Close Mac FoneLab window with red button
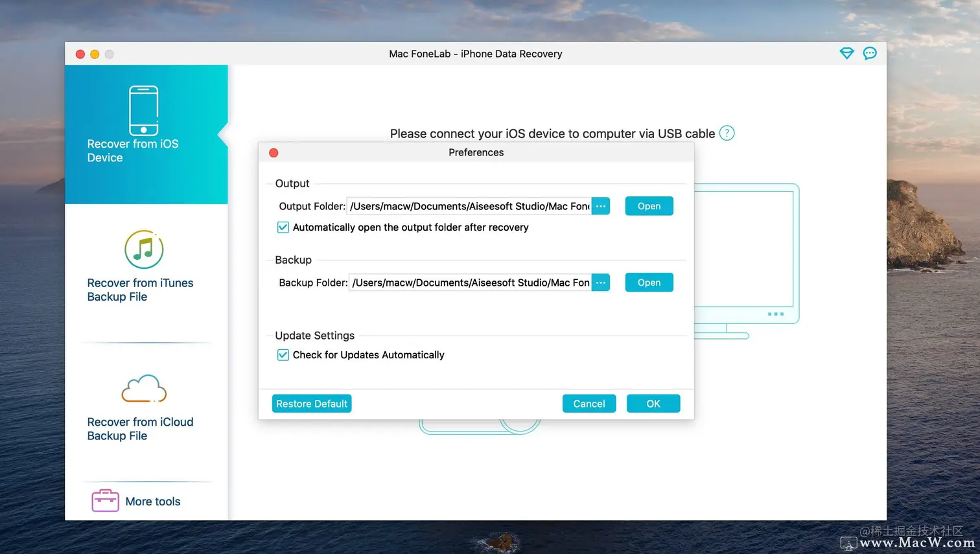Viewport: 980px width, 554px height. pos(80,54)
